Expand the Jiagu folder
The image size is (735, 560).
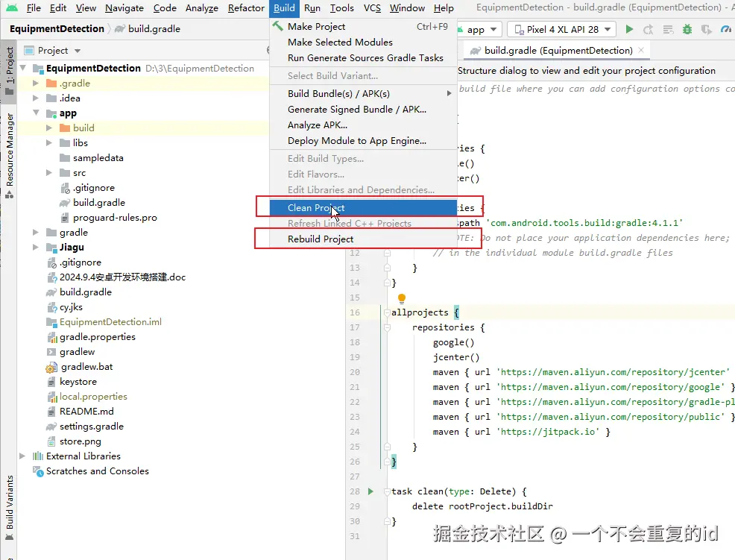(36, 247)
